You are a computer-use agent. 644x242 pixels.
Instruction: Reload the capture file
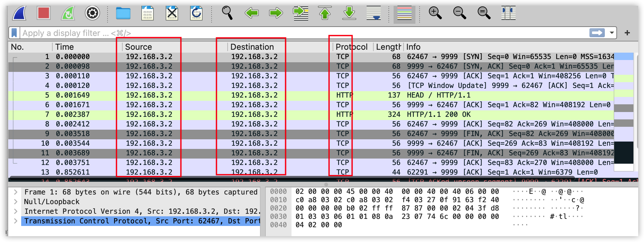pyautogui.click(x=196, y=13)
